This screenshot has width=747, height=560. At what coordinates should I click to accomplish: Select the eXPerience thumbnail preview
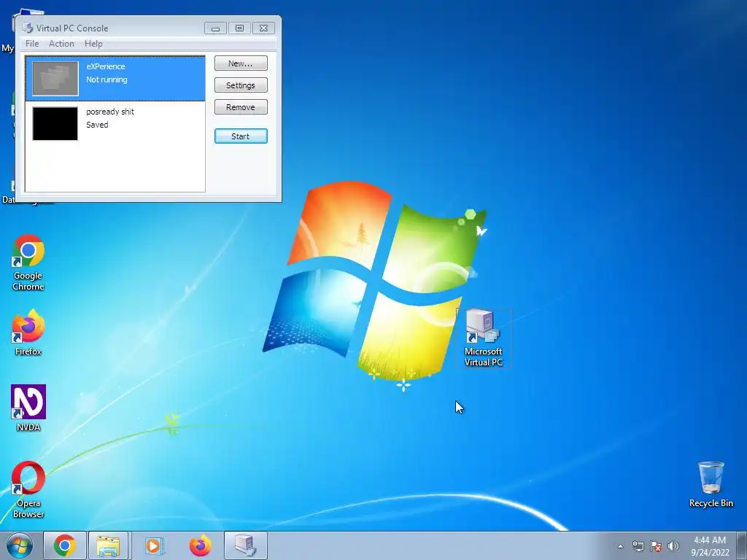point(55,79)
